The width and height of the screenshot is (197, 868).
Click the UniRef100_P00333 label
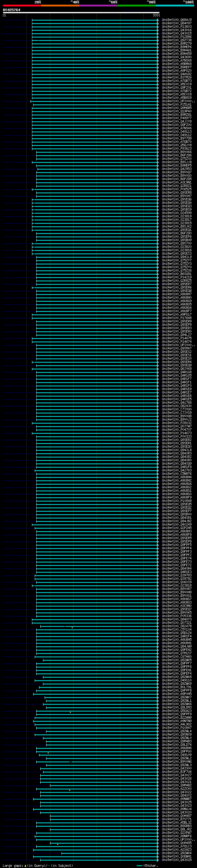pos(177,436)
